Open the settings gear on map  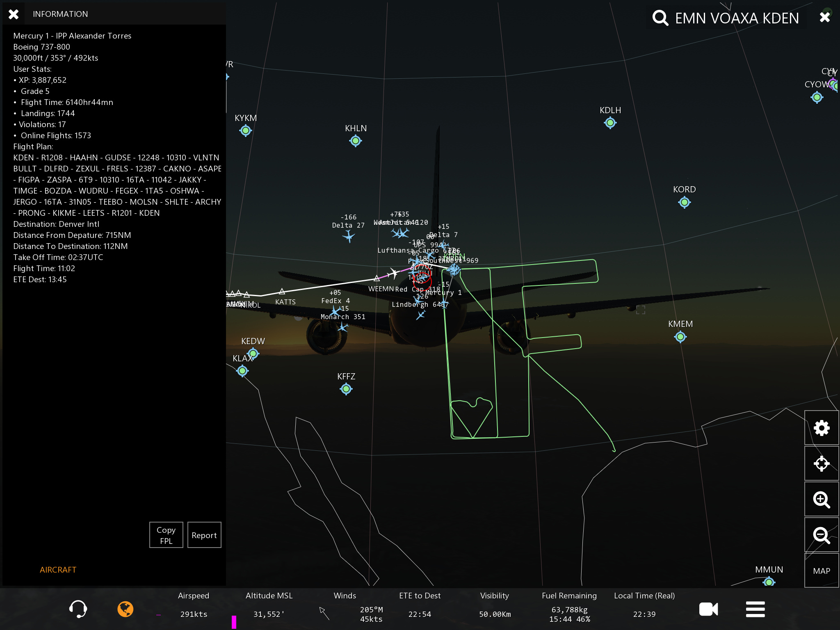coord(821,428)
